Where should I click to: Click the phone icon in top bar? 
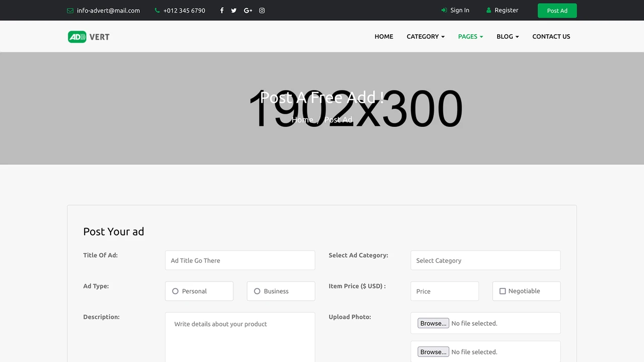[157, 11]
